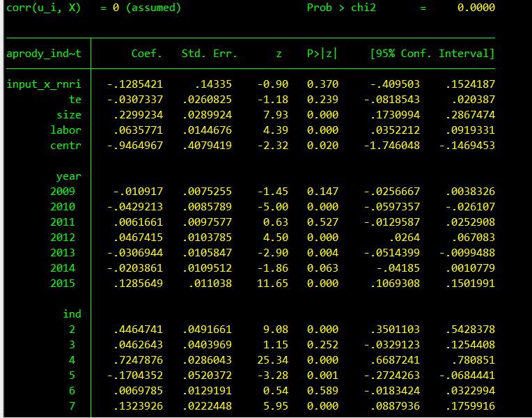Click ind 7 upper bound .1759916
532x418 pixels.
click(470, 405)
